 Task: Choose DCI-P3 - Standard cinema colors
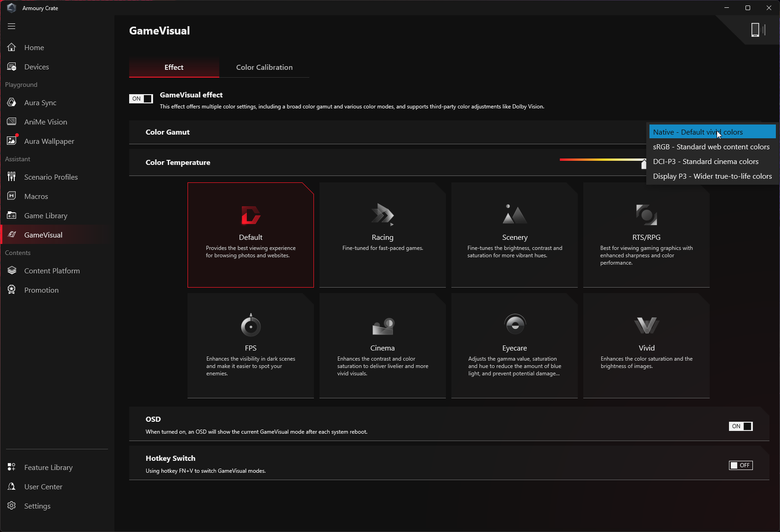712,161
